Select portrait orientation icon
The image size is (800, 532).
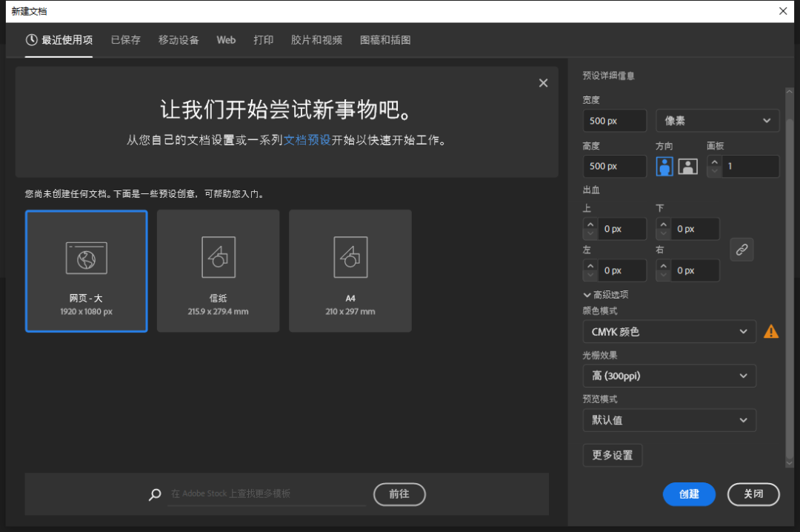click(x=664, y=167)
